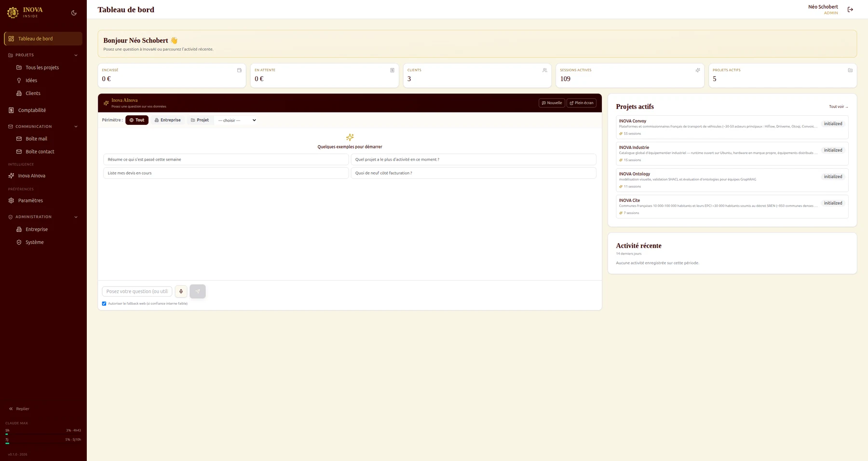This screenshot has width=868, height=461.
Task: Click the sparkle icon next to Inova AInova sidebar item
Action: (11, 176)
